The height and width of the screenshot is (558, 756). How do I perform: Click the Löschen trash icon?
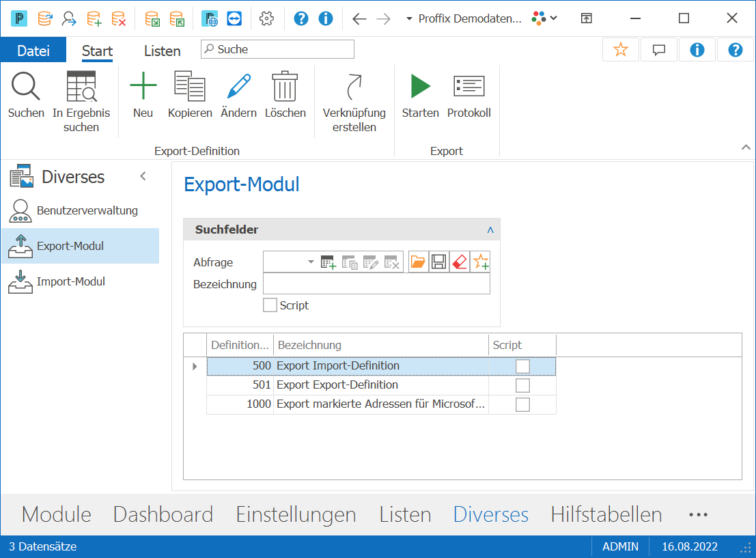pyautogui.click(x=285, y=87)
